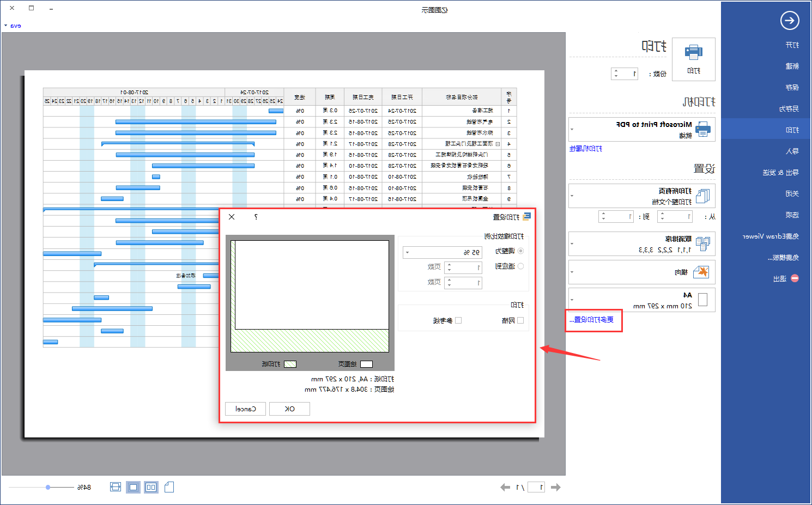Image resolution: width=812 pixels, height=505 pixels.
Task: Select the 调整为 radio button
Action: tap(520, 251)
